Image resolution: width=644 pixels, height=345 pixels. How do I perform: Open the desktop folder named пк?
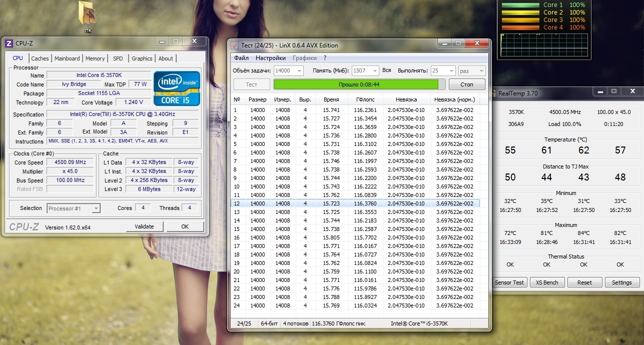click(88, 14)
